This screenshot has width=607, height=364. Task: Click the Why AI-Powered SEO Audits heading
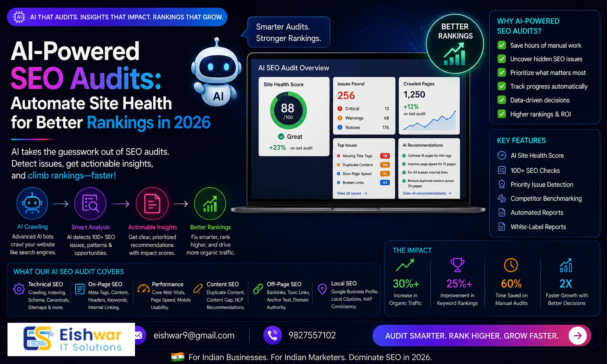528,26
